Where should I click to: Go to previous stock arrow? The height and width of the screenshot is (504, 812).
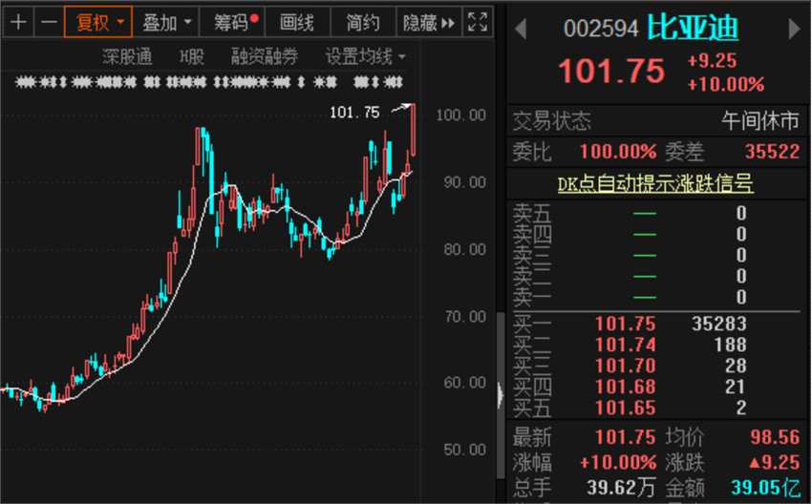521,29
